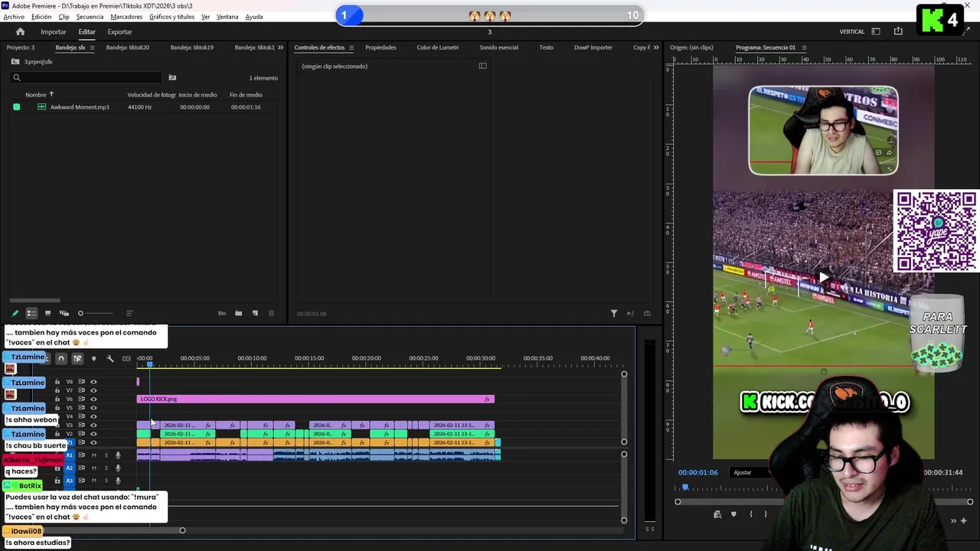Toggle show/hide timeline view icon in Effect Controls
Viewport: 980px width, 551px height.
482,66
